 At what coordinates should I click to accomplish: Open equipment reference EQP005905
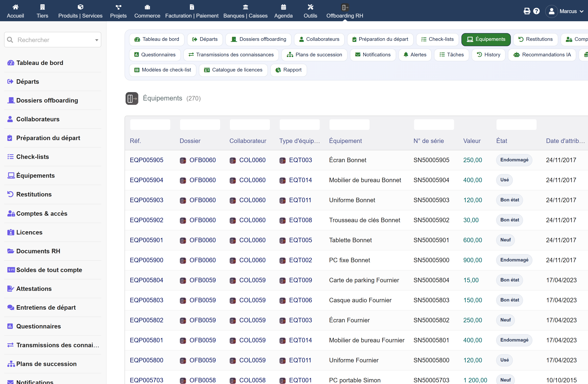pyautogui.click(x=147, y=160)
